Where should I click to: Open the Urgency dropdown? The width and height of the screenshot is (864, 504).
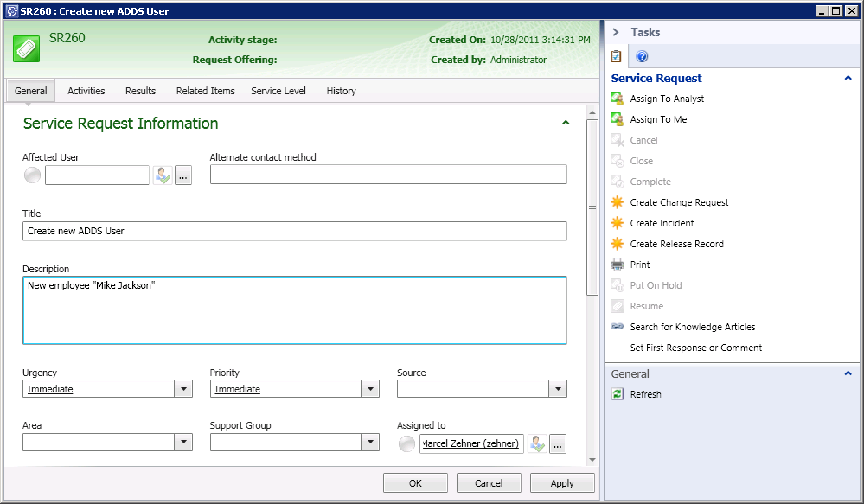point(183,389)
